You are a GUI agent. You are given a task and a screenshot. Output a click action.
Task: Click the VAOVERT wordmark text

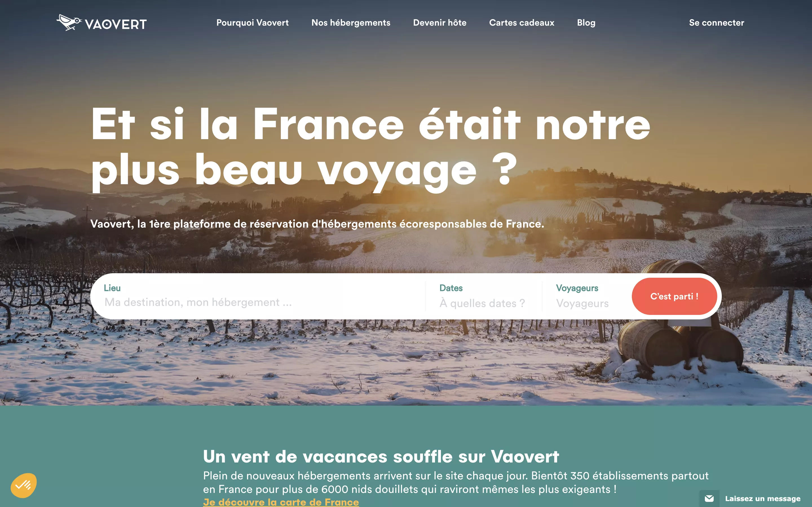(x=116, y=24)
